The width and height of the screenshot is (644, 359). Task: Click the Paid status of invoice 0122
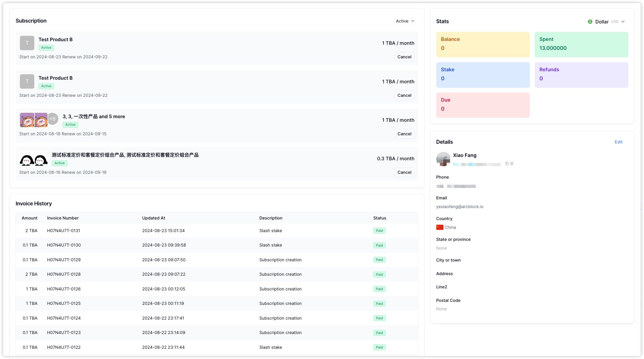[x=379, y=347]
